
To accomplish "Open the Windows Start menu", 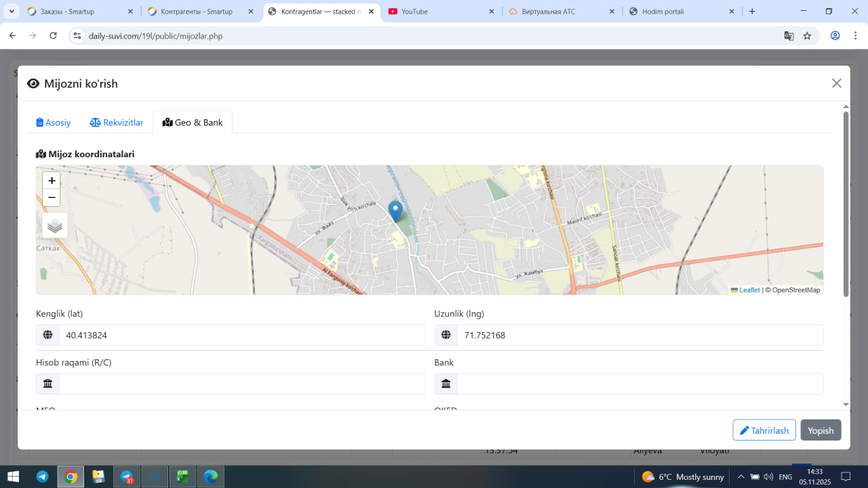I will [13, 476].
